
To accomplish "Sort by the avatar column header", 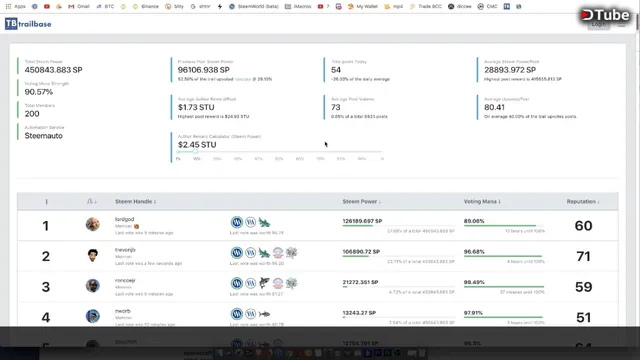I will (92, 201).
